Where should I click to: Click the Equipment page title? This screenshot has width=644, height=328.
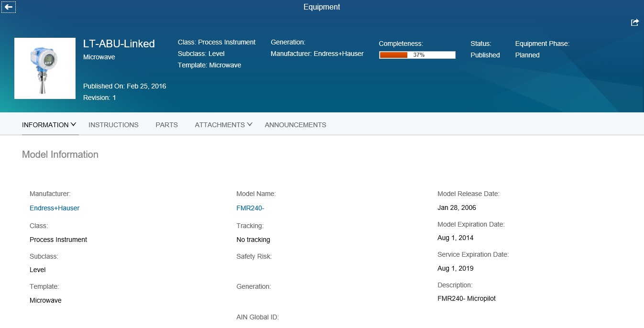coord(322,7)
